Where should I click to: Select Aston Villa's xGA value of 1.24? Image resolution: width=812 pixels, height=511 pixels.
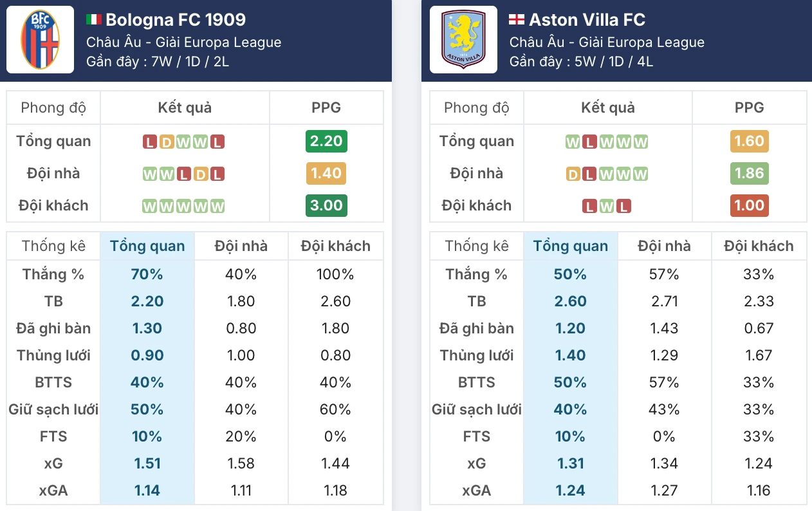click(571, 490)
